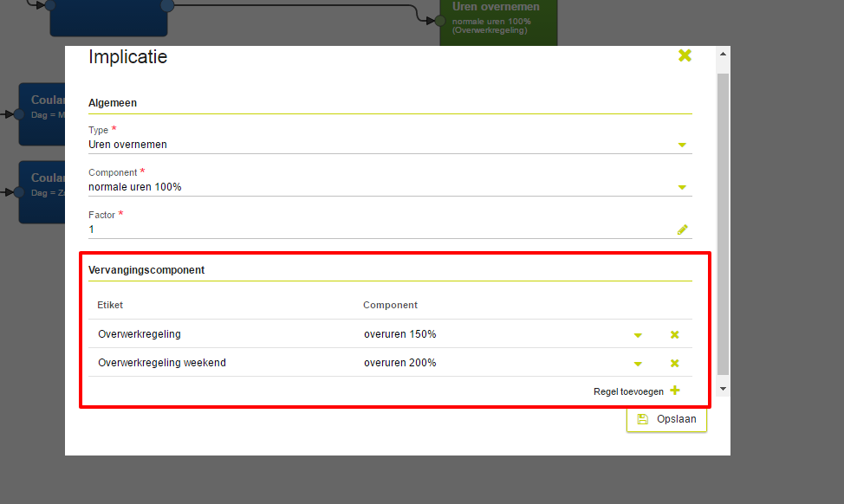The height and width of the screenshot is (504, 844).
Task: Select the green Uren overnemen node in background
Action: [498, 22]
